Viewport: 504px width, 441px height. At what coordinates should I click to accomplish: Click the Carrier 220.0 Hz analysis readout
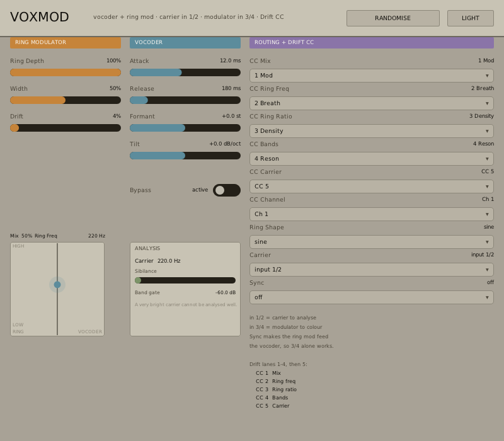click(157, 261)
